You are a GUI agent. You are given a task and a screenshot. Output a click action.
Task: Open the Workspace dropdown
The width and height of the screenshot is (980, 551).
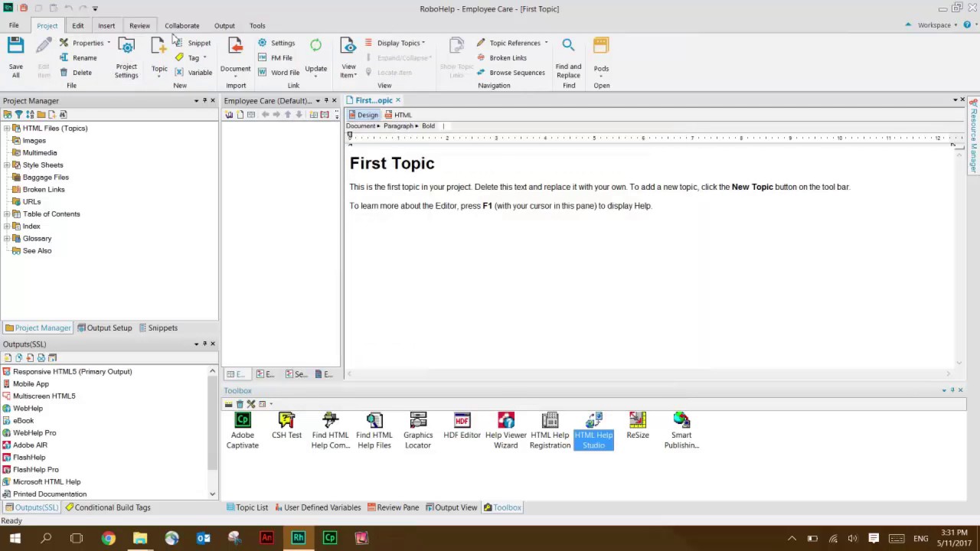click(x=938, y=25)
